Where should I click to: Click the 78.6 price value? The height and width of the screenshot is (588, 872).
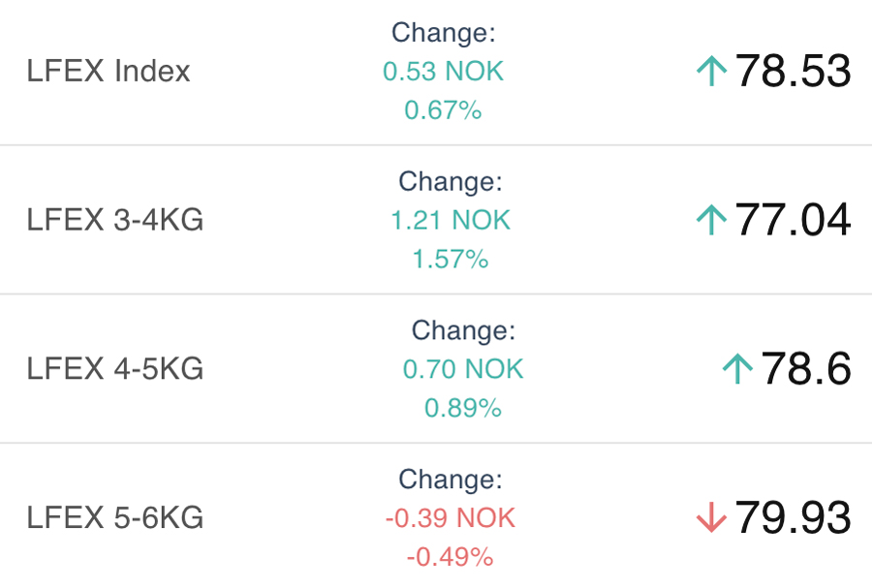805,369
